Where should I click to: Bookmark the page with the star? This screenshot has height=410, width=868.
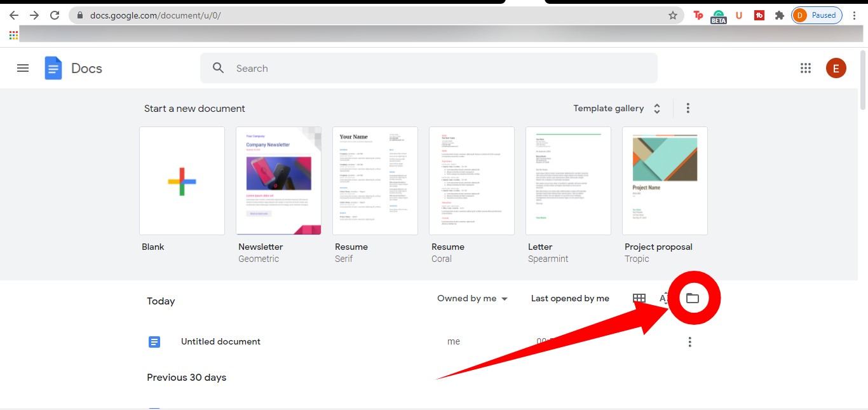(672, 15)
